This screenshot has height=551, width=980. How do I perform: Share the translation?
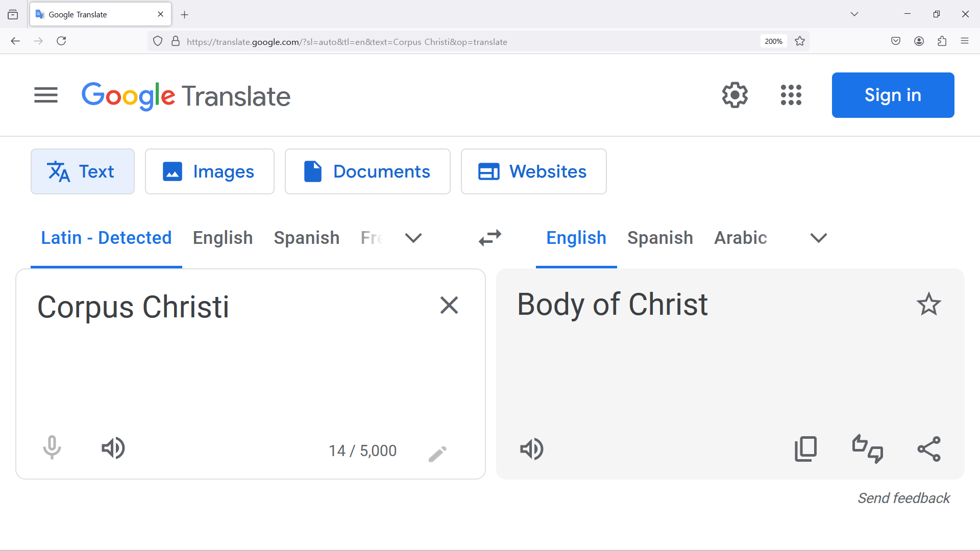929,449
